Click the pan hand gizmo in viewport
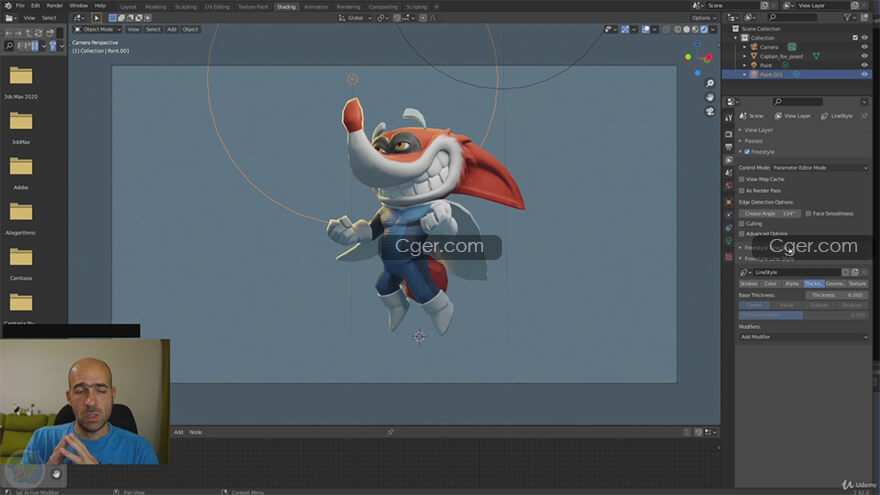Viewport: 880px width, 495px height. (x=710, y=97)
